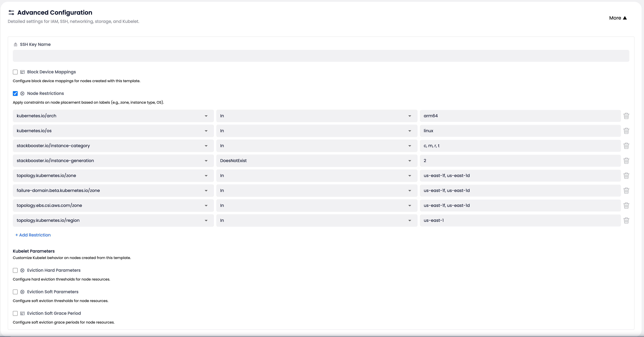Enable Eviction Hard Parameters checkbox
Screen dimensions: 644x337
(x=15, y=270)
